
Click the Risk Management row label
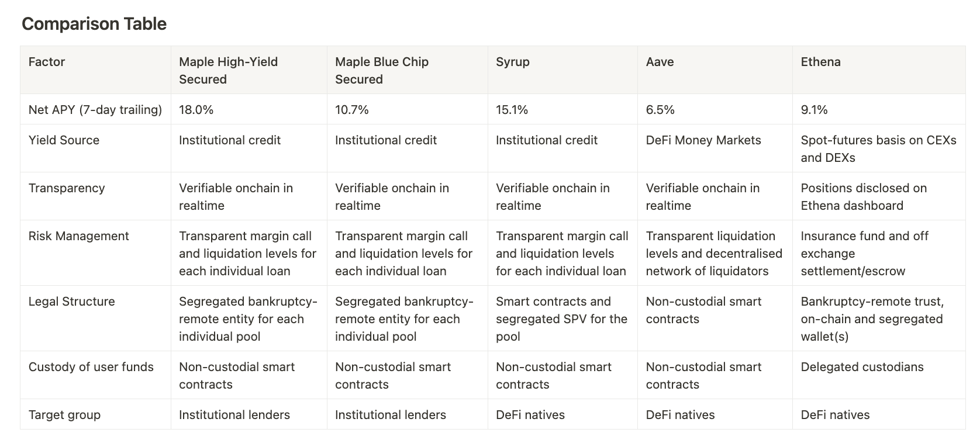[78, 236]
